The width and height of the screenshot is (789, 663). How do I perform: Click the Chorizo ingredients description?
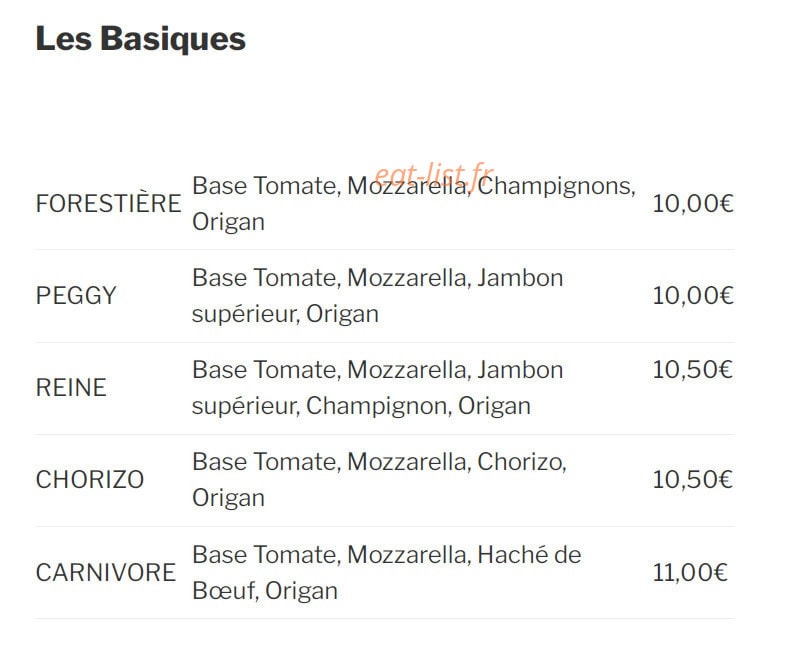click(379, 479)
